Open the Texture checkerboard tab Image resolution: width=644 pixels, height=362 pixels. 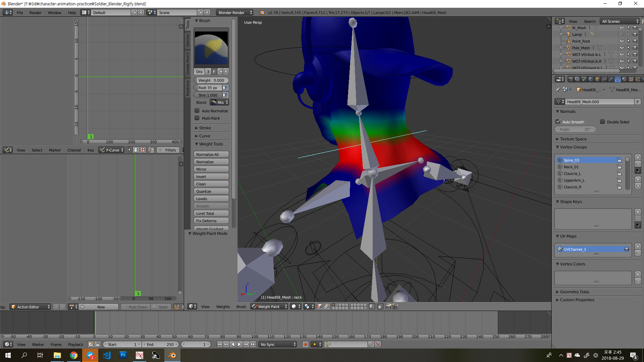pyautogui.click(x=631, y=79)
